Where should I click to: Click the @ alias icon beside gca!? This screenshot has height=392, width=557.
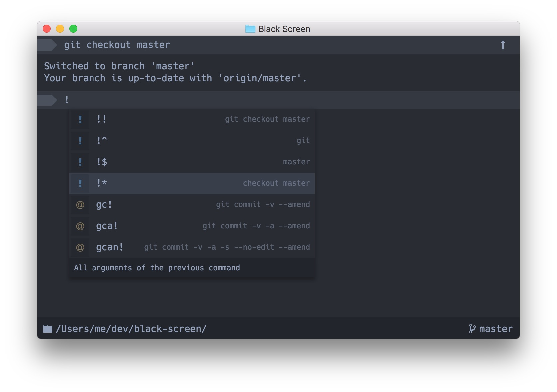[x=80, y=226]
